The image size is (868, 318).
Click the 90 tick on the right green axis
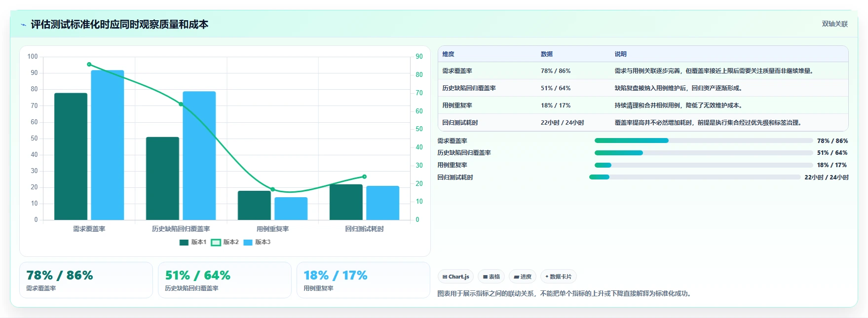[x=419, y=57]
